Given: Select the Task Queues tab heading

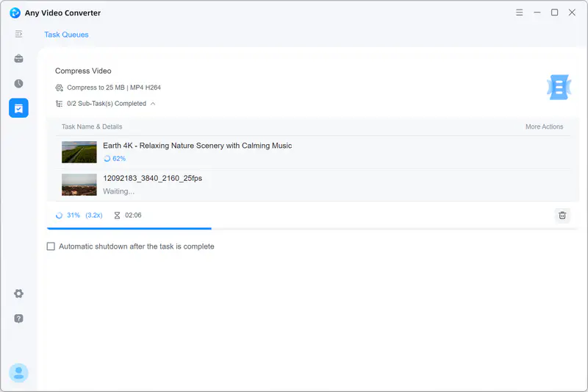Looking at the screenshot, I should click(66, 35).
